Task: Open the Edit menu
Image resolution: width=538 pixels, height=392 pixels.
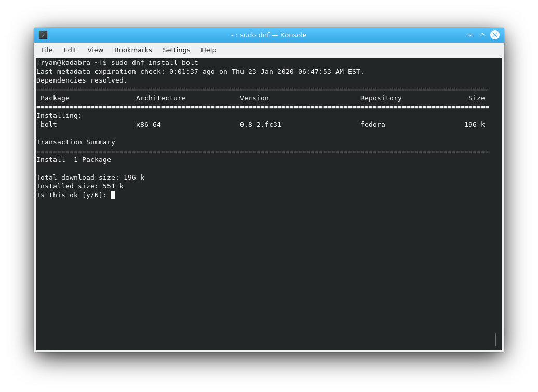Action: 70,50
